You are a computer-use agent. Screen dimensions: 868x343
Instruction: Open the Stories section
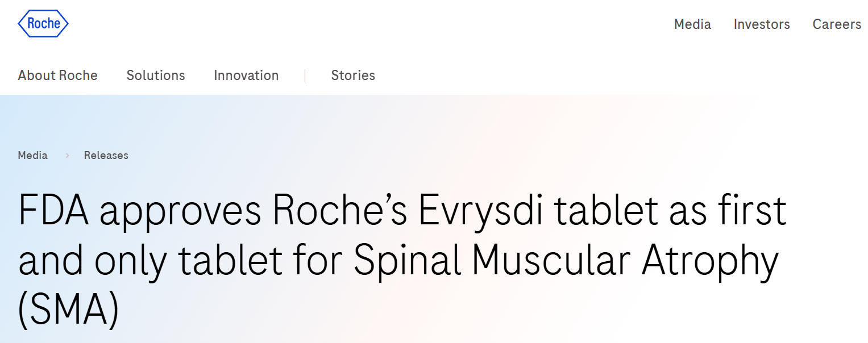click(353, 76)
